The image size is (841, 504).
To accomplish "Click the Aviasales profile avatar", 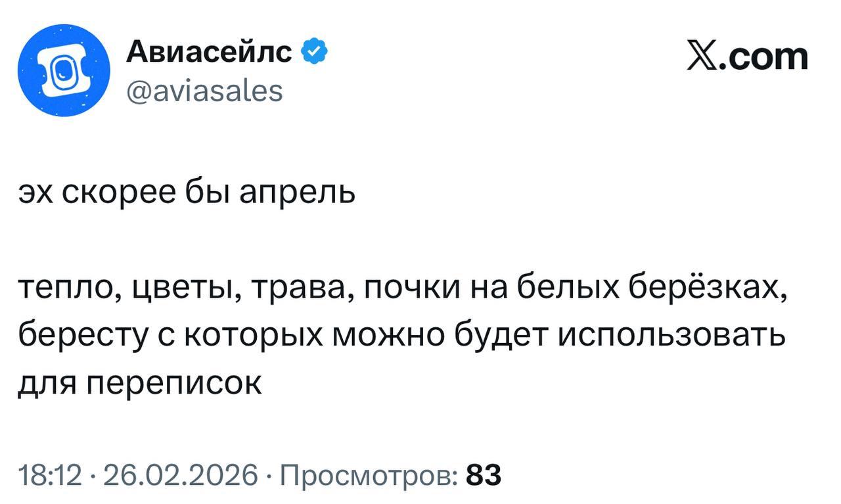I will pos(64,70).
